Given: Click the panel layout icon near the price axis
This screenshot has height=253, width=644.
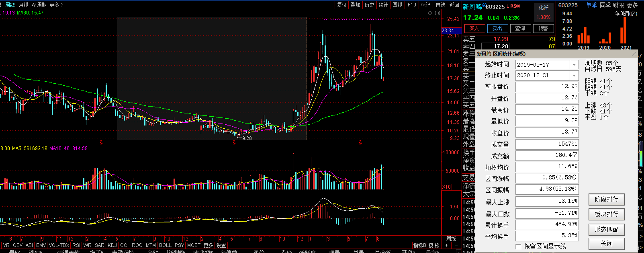Looking at the screenshot, I should 438,13.
